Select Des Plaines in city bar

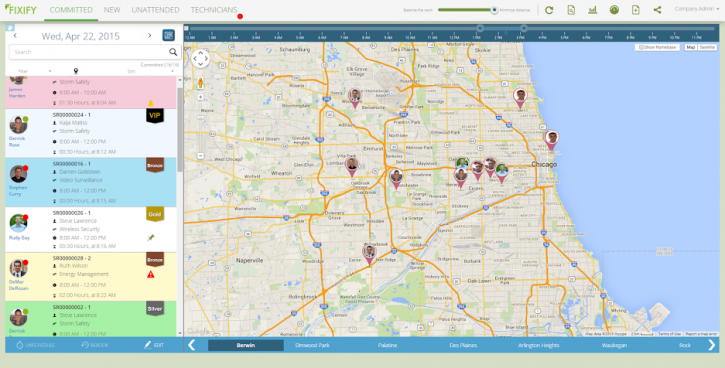[x=463, y=345]
